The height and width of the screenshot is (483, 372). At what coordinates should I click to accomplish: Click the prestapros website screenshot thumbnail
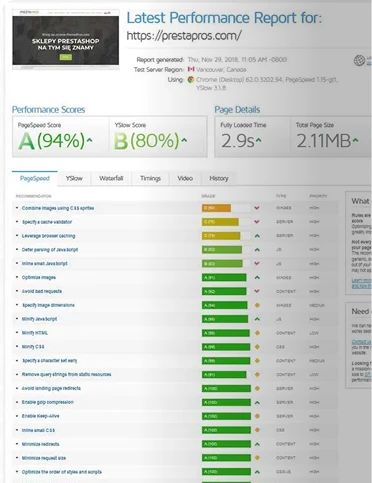(x=66, y=39)
